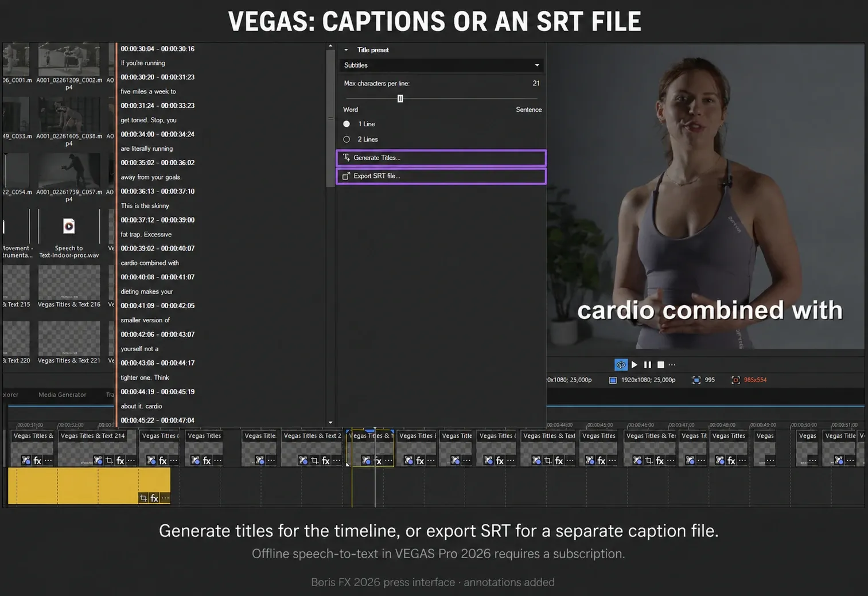
Task: Click timeline ruler at 00:00:50:00
Action: pyautogui.click(x=803, y=425)
